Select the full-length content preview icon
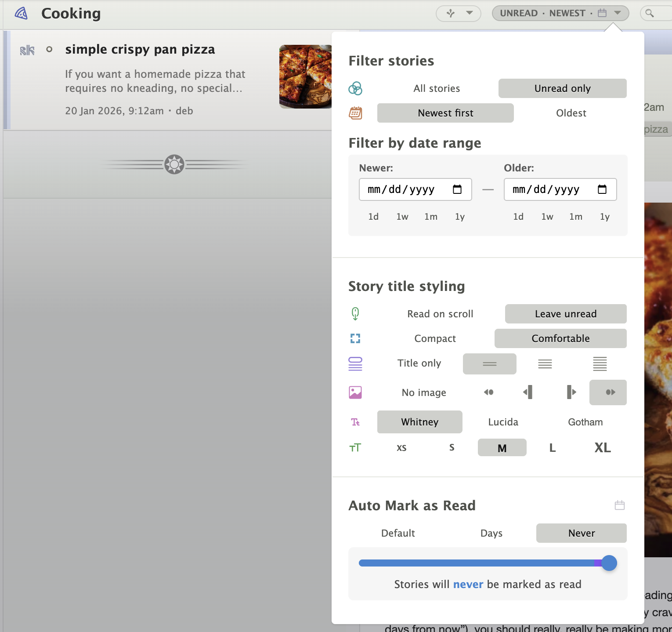Image resolution: width=672 pixels, height=632 pixels. [x=600, y=364]
